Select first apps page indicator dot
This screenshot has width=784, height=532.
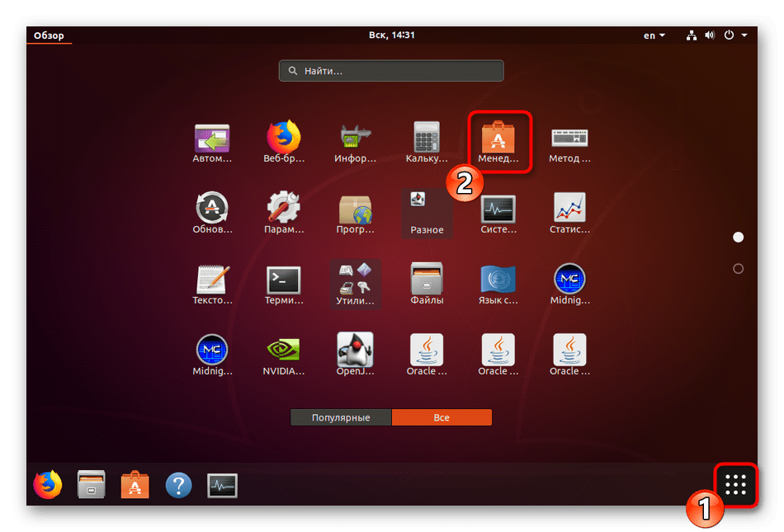(738, 238)
